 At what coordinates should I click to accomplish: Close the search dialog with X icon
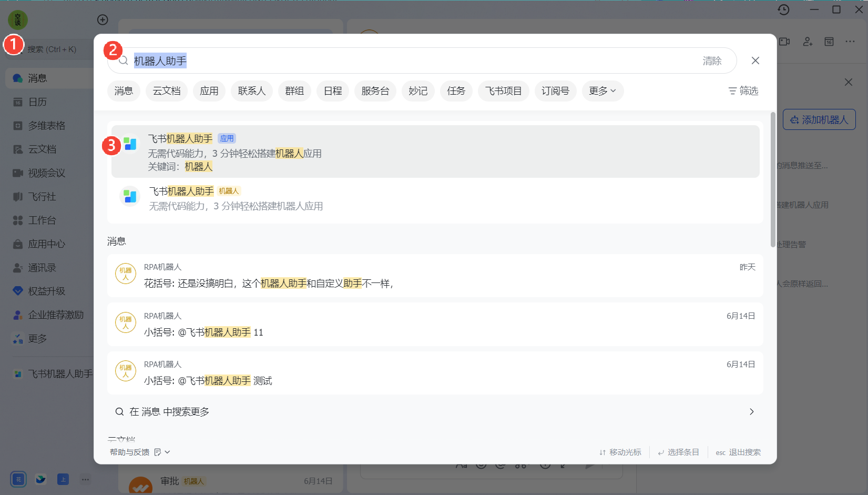[755, 60]
